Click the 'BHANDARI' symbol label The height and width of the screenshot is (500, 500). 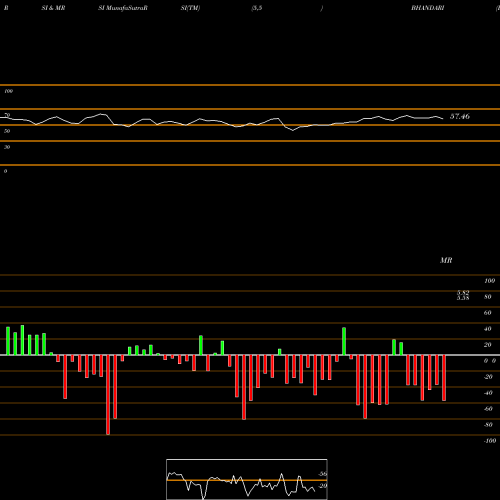(x=428, y=8)
